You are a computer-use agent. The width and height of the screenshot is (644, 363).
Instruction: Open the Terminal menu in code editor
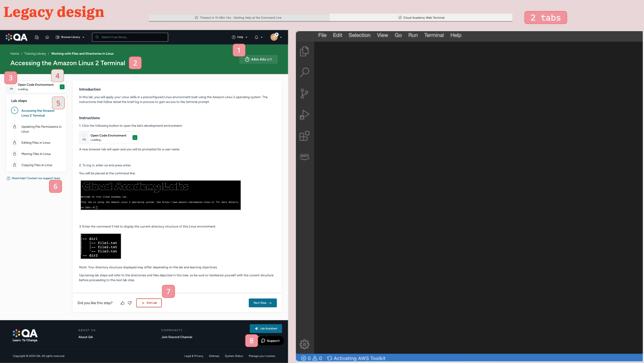(x=434, y=35)
